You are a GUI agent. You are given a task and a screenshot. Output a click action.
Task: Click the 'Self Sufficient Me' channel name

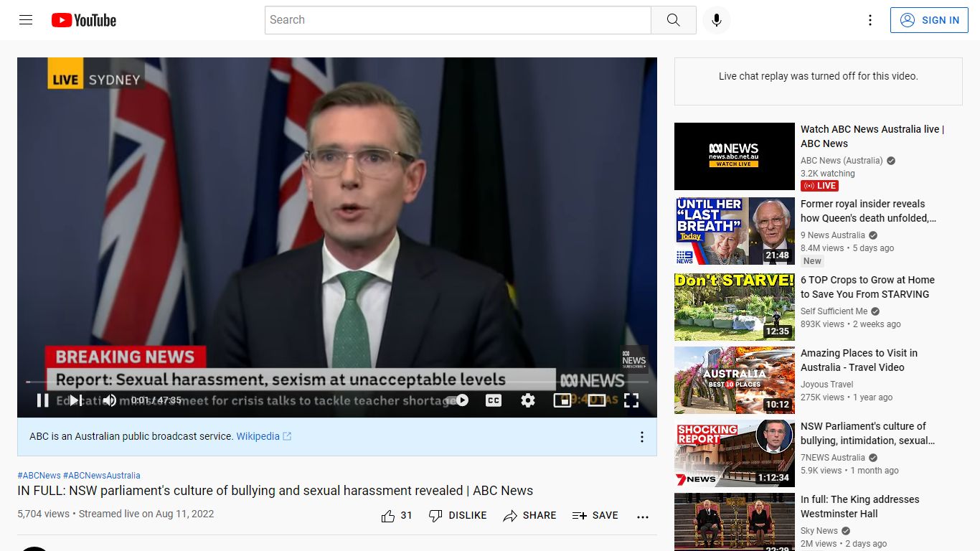tap(834, 311)
